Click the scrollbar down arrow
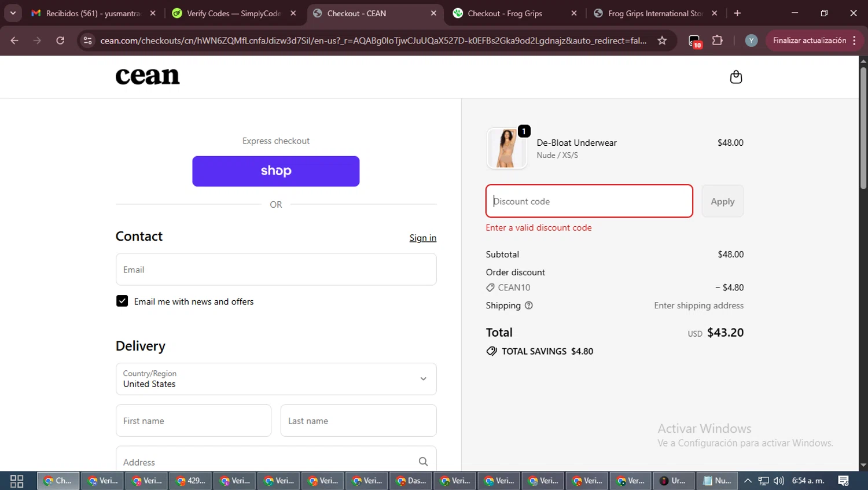868x490 pixels. (x=863, y=465)
